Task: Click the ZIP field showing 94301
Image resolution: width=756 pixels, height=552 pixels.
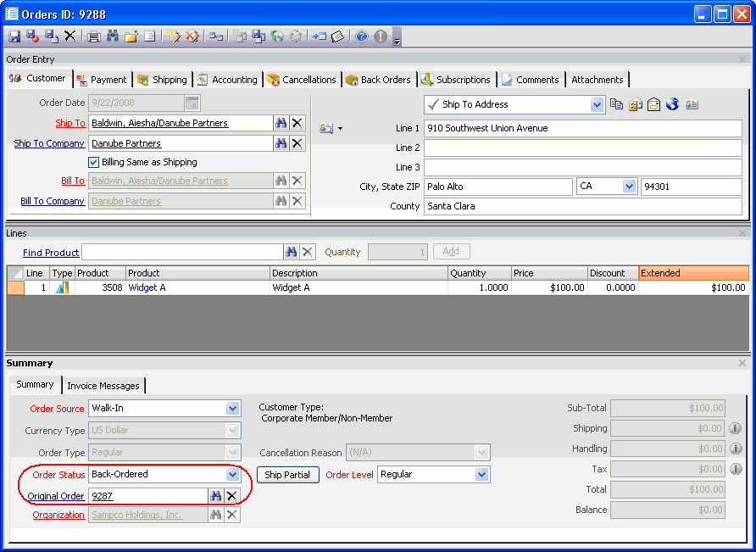Action: click(692, 187)
